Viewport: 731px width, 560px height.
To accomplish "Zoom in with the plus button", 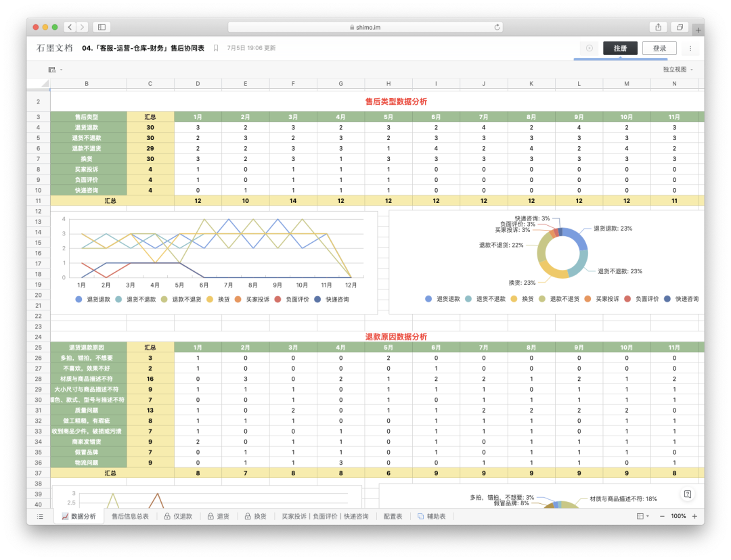I will pyautogui.click(x=694, y=516).
